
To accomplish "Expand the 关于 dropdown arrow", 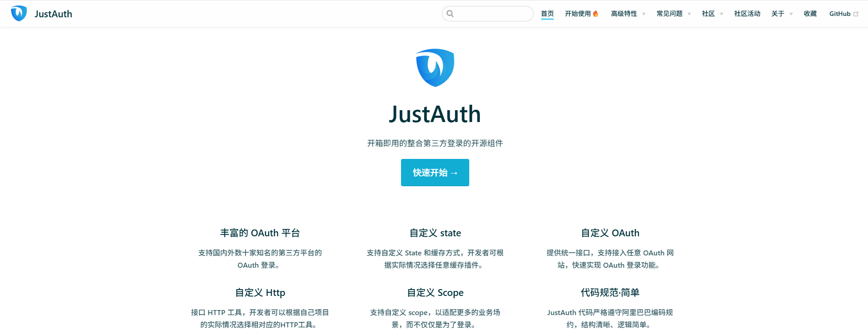I will pos(791,14).
